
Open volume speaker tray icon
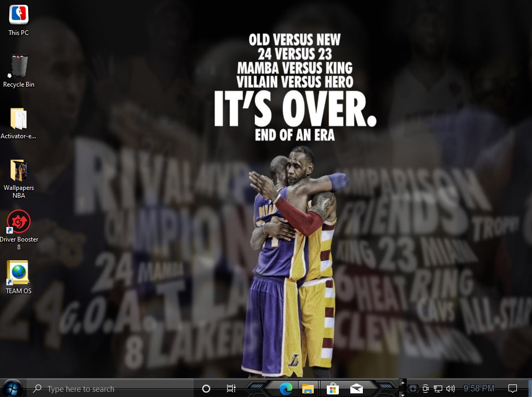point(451,389)
